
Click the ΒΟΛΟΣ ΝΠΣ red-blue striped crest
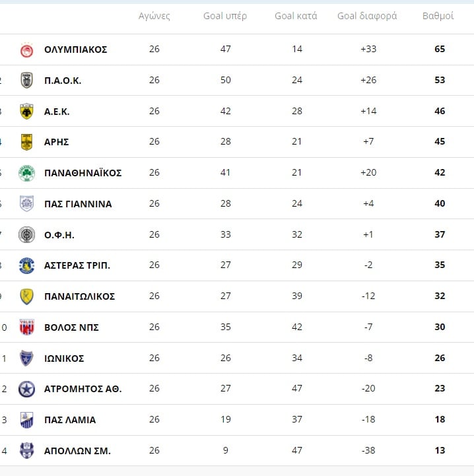click(26, 327)
